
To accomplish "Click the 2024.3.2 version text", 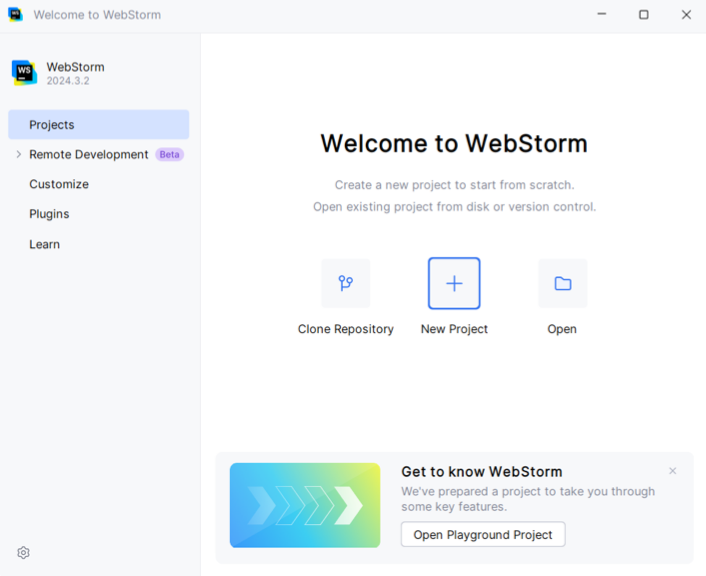I will pos(68,81).
